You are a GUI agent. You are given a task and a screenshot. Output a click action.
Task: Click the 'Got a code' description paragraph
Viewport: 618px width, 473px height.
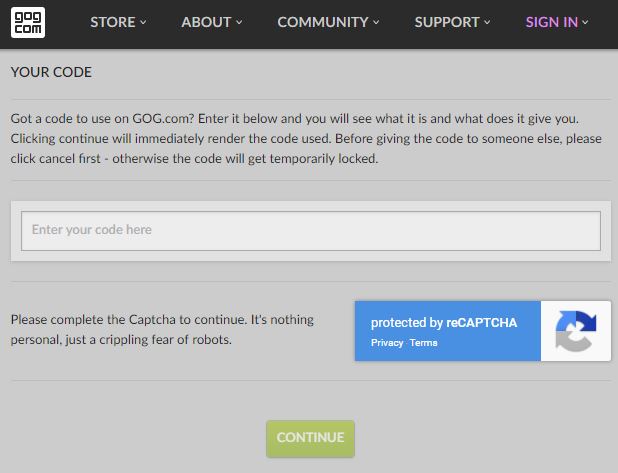[x=300, y=138]
